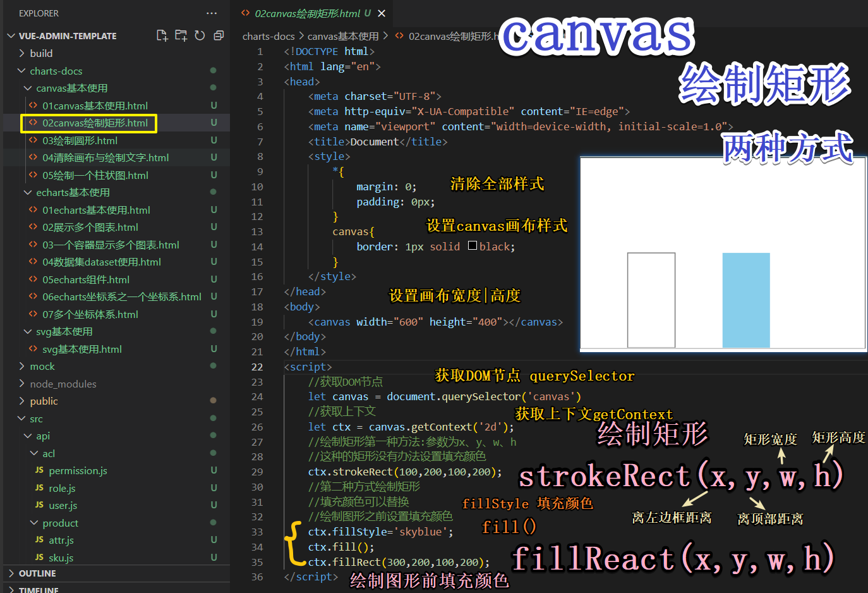Click the black color swatch on line 14

pyautogui.click(x=473, y=246)
